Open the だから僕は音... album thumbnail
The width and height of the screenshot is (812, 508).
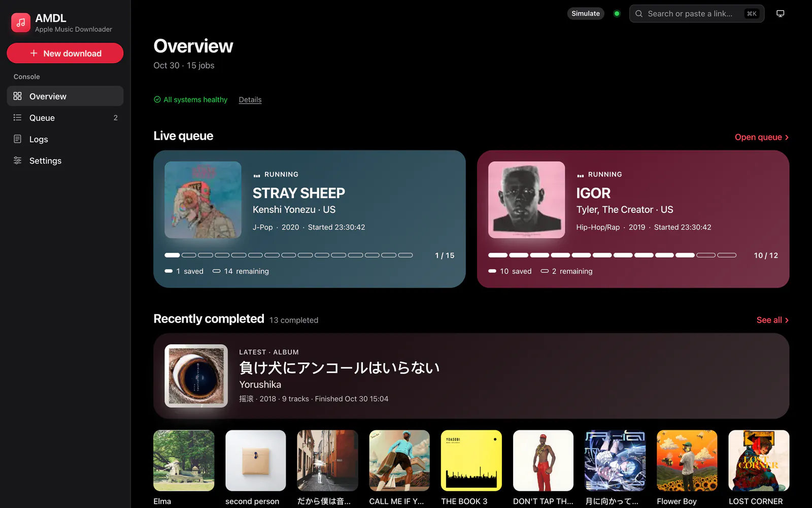point(327,461)
